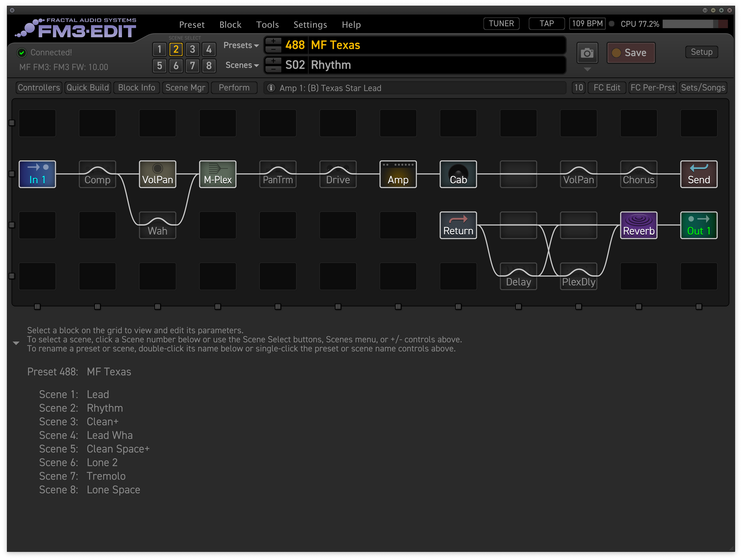Click the camera snapshot icon
Viewport: 742px width, 560px height.
click(x=587, y=53)
